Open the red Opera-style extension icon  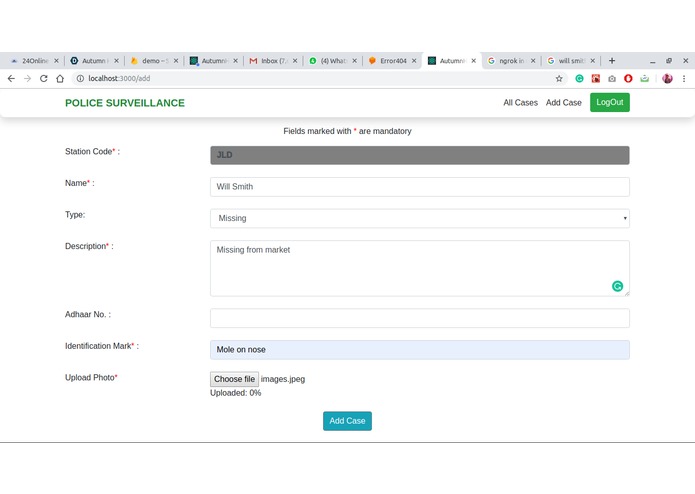(x=628, y=78)
